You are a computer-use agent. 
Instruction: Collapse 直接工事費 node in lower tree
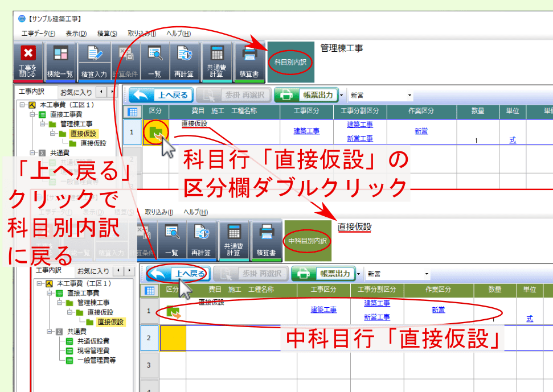click(50, 292)
